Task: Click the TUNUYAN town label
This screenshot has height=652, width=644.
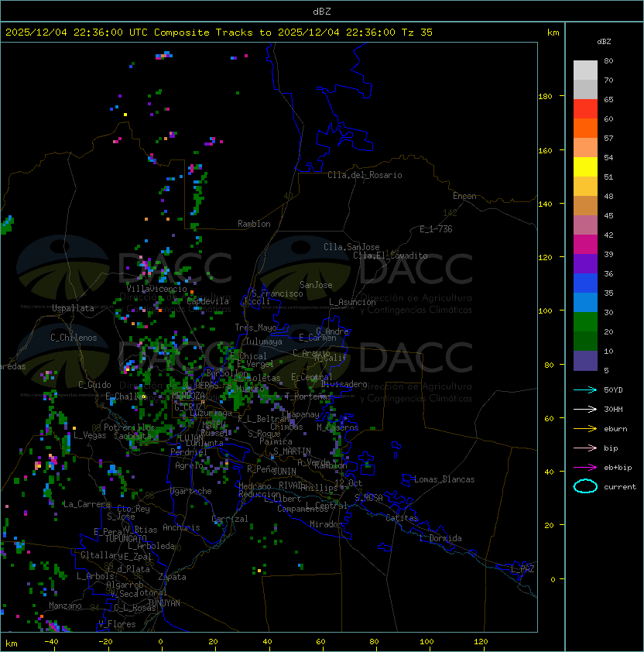Action: (x=164, y=603)
